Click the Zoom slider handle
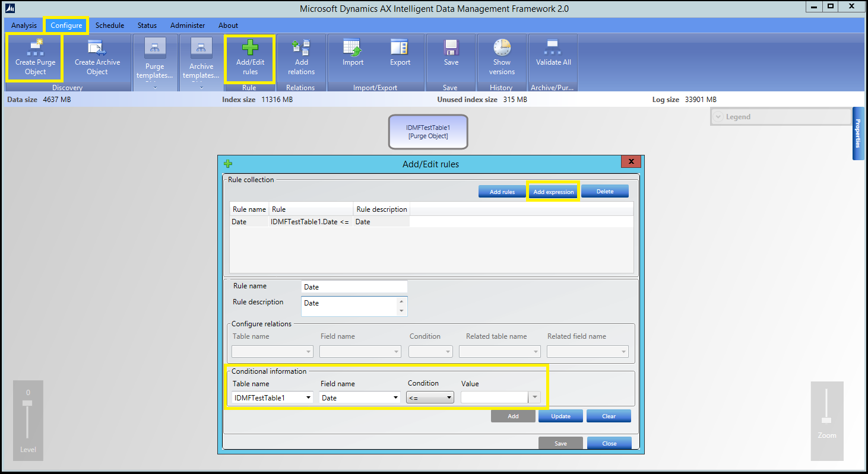Viewport: 868px width, 474px height. coord(826,420)
